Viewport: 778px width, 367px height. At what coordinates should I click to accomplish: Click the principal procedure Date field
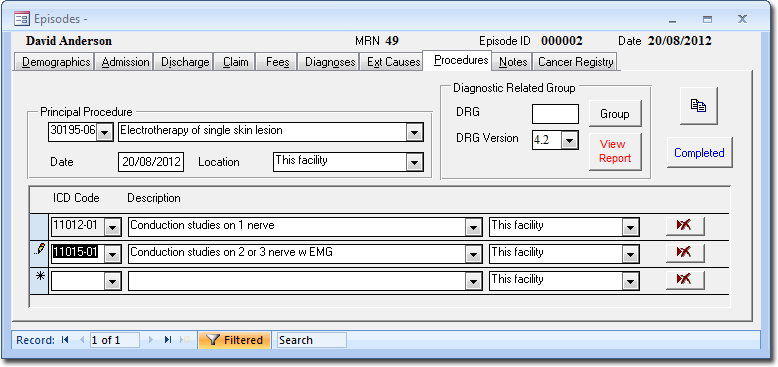coord(151,162)
